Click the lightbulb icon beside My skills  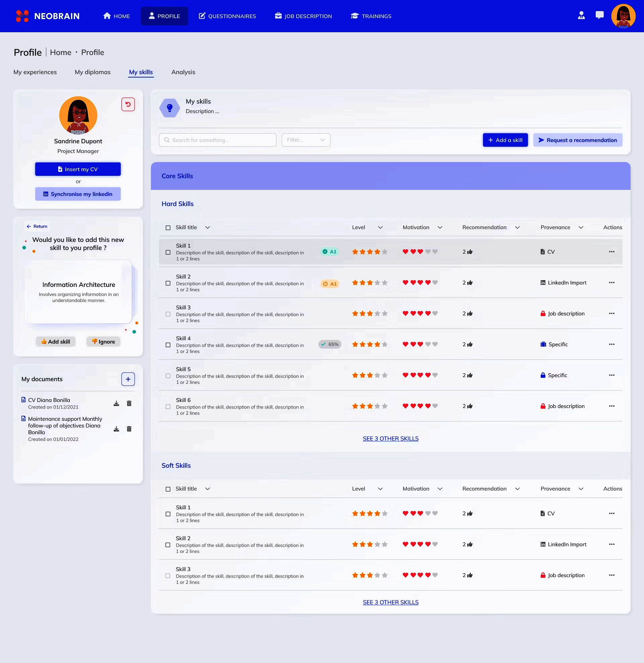point(170,108)
